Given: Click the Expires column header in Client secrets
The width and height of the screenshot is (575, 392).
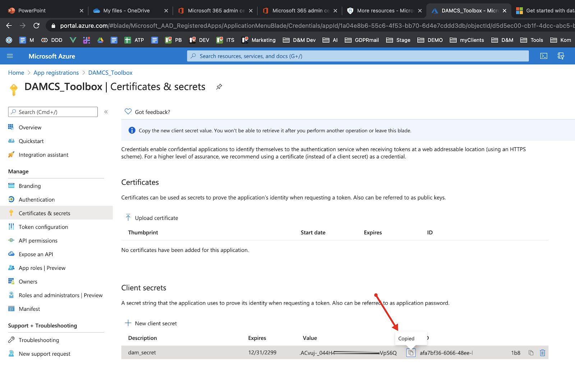Looking at the screenshot, I should (x=257, y=338).
